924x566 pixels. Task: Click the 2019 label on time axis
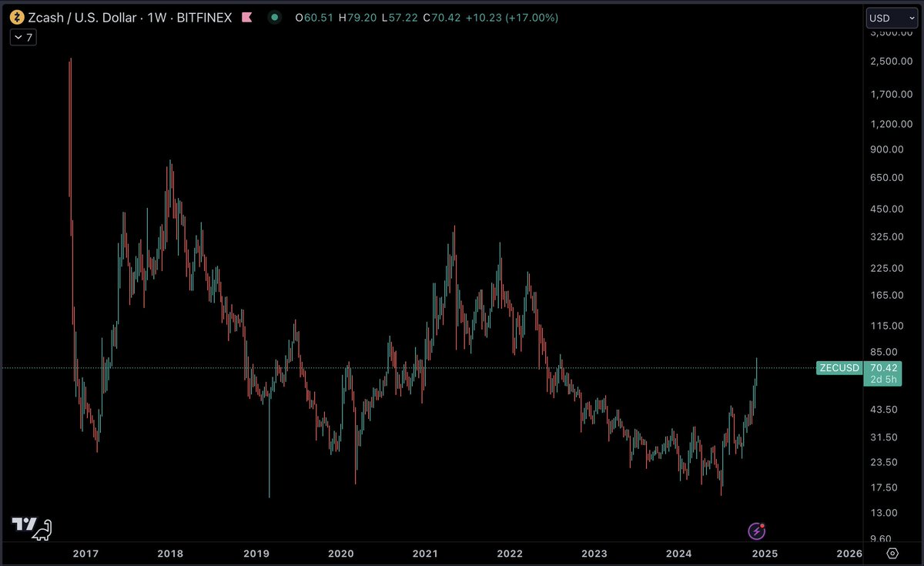256,554
